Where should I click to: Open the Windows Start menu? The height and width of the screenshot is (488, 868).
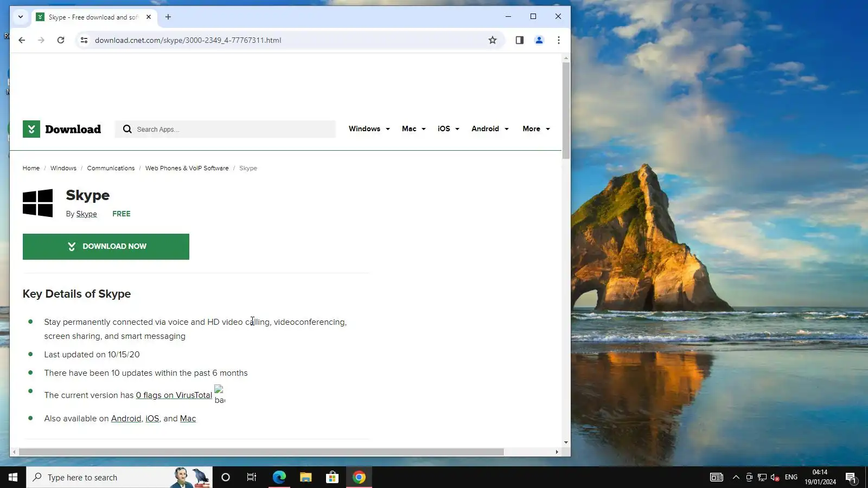pos(13,477)
